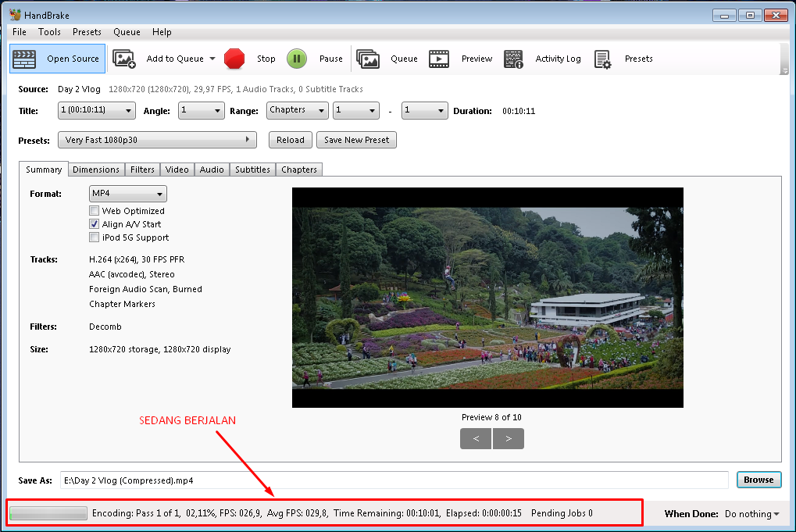Screen dimensions: 796x532
Task: Open the Presets menu
Action: (x=87, y=32)
